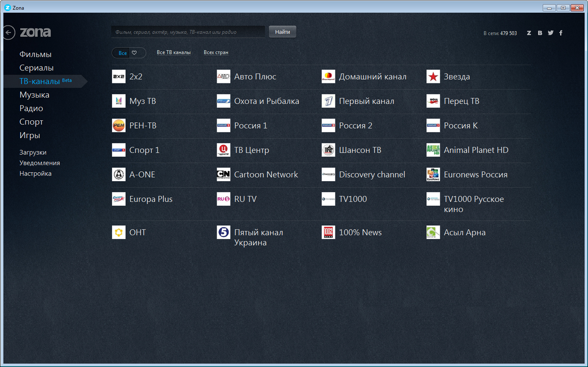588x367 pixels.
Task: Click the Animal Planet HD logo
Action: tap(433, 150)
